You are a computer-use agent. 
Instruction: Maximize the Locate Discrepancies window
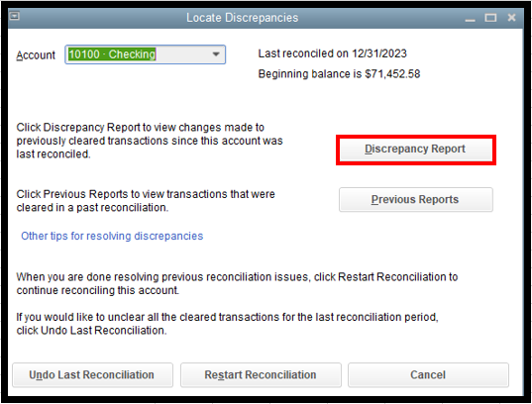coord(490,18)
